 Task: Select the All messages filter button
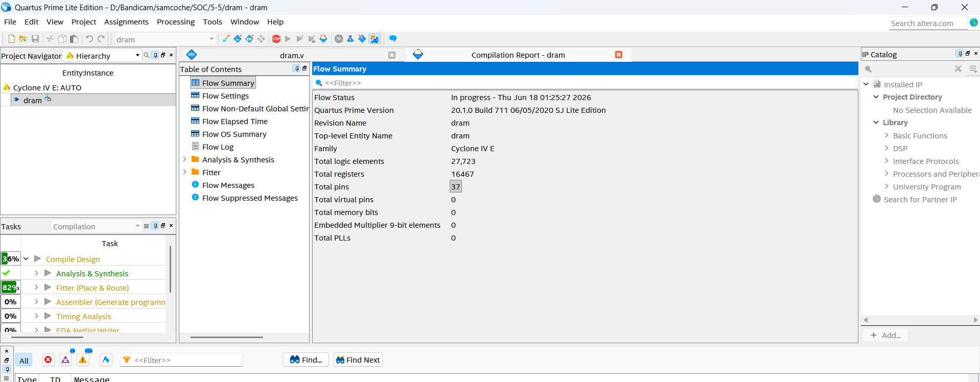click(x=24, y=361)
